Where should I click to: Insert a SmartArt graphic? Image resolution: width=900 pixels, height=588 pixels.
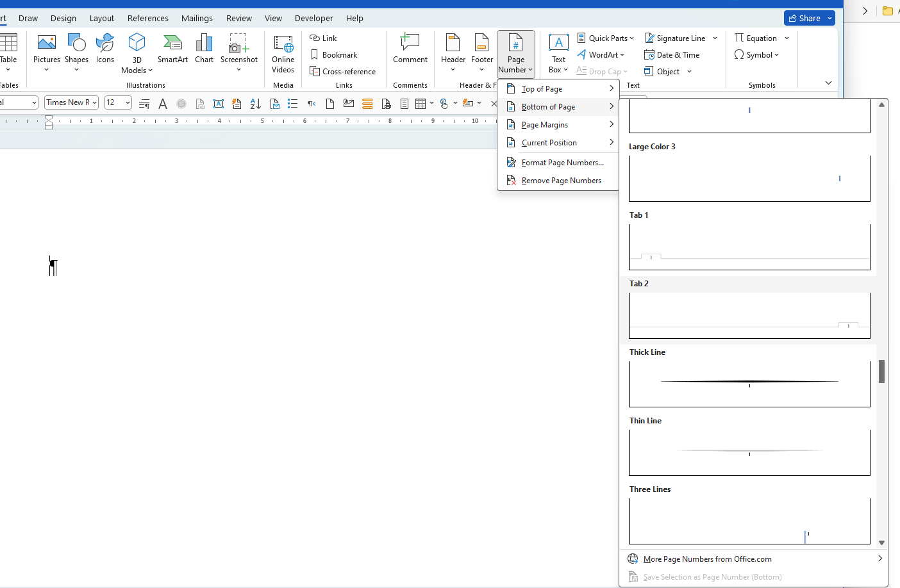point(172,49)
